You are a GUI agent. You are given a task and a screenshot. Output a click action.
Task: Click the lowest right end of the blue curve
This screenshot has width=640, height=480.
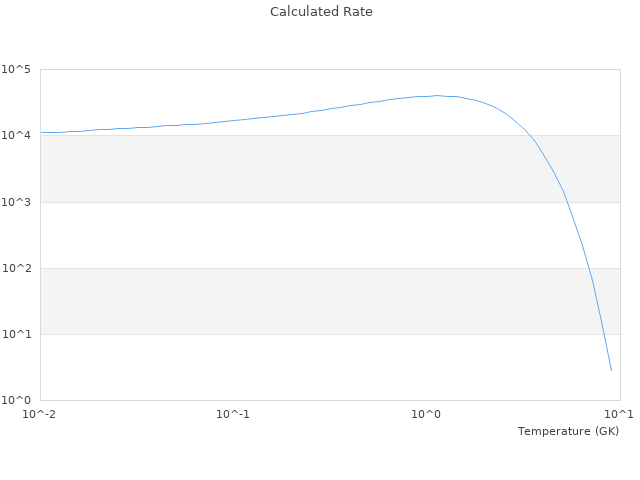(611, 370)
